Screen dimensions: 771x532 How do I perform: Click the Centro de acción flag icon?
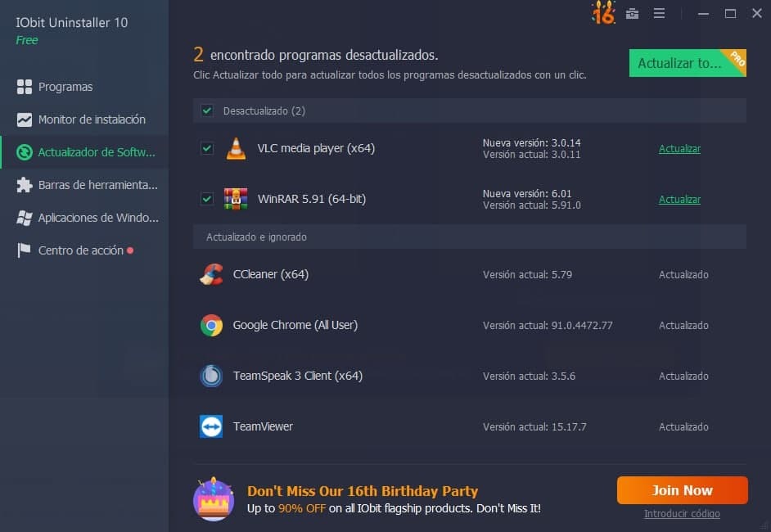tap(24, 250)
